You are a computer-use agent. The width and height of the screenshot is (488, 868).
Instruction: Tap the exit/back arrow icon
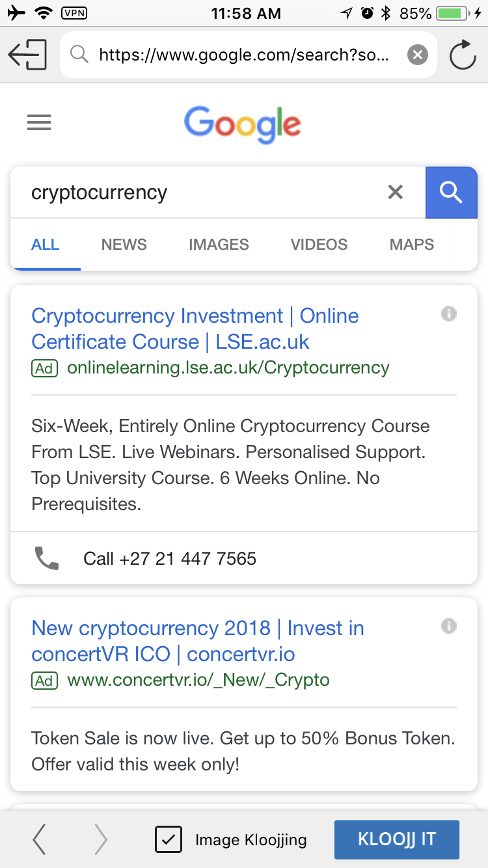click(x=27, y=55)
